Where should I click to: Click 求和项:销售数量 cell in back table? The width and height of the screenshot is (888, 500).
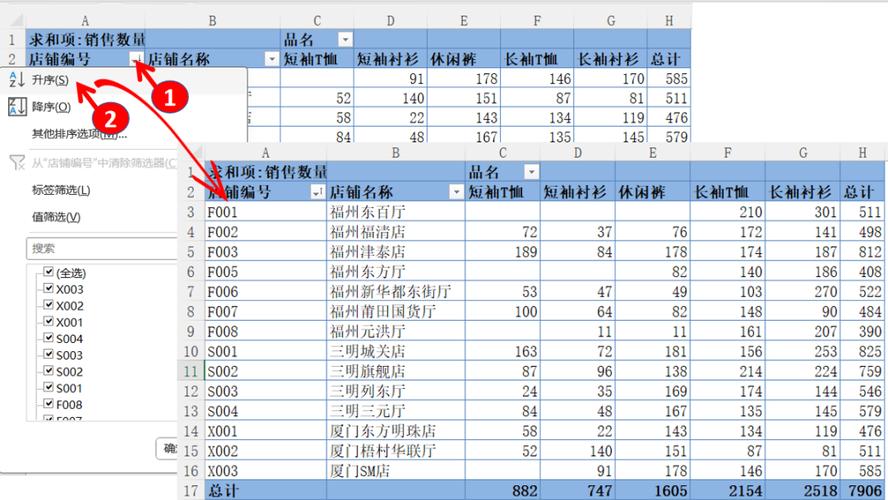[85, 40]
